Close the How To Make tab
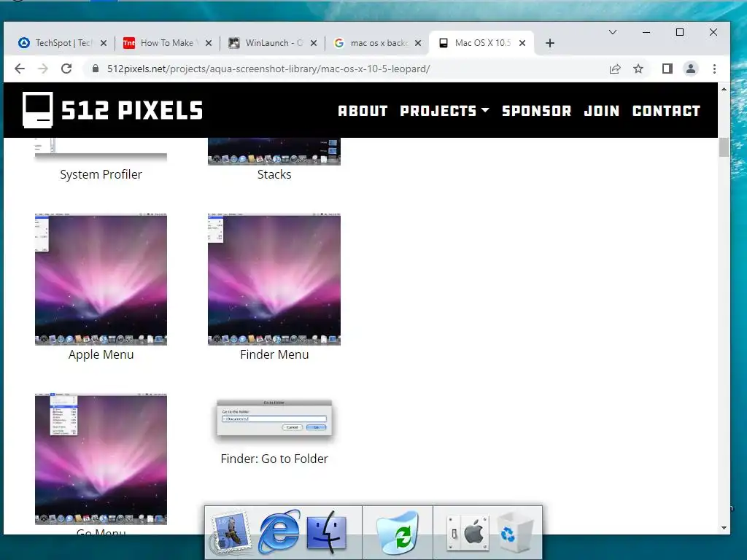This screenshot has width=747, height=560. [x=208, y=43]
